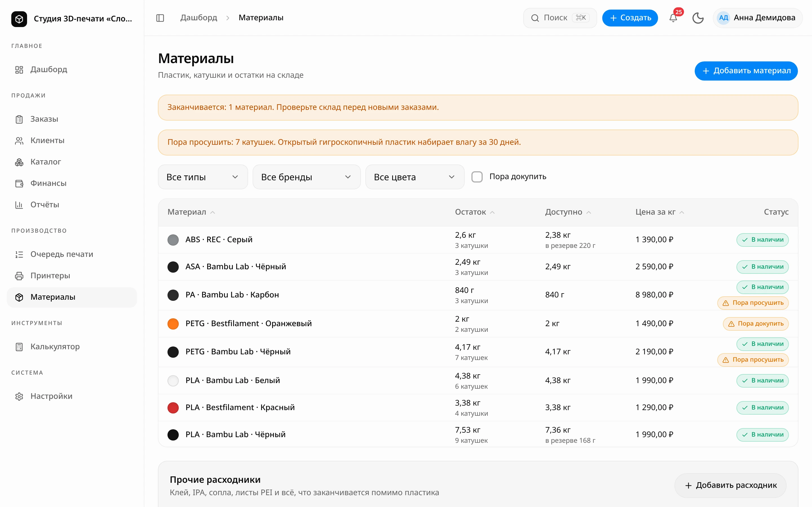
Task: Open Printers via its printer icon
Action: coord(19,276)
